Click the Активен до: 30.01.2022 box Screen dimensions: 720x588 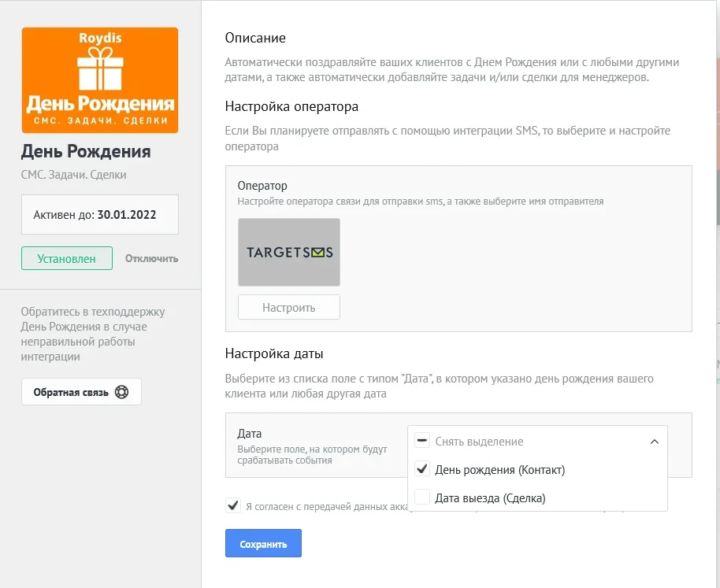99,215
